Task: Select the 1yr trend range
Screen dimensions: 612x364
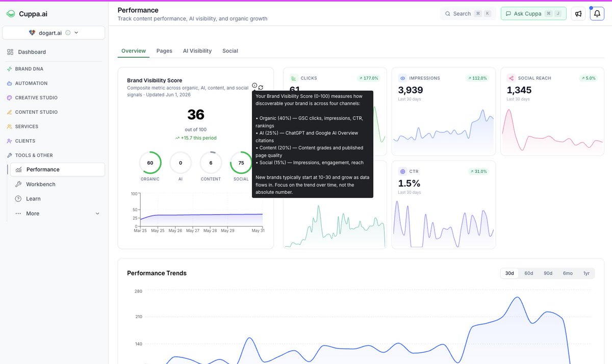Action: pyautogui.click(x=586, y=273)
